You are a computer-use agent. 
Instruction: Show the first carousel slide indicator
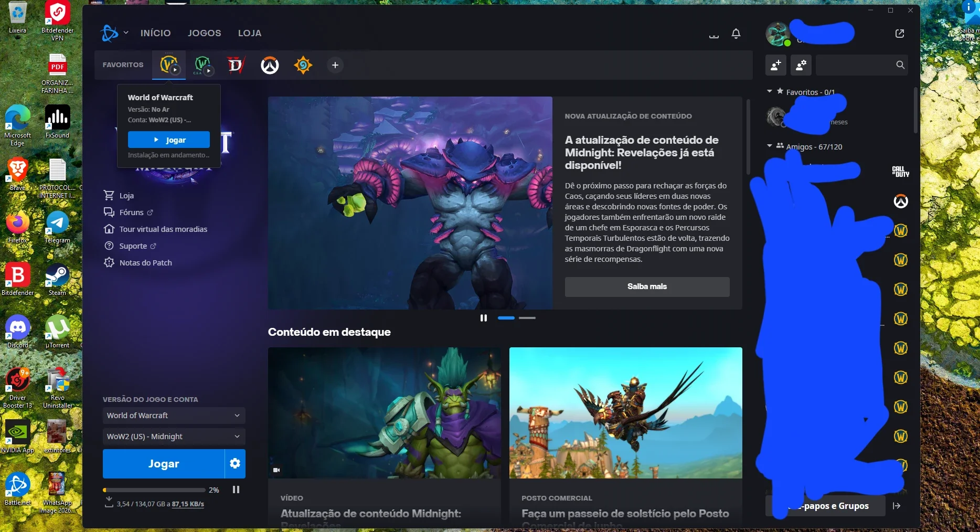point(506,318)
